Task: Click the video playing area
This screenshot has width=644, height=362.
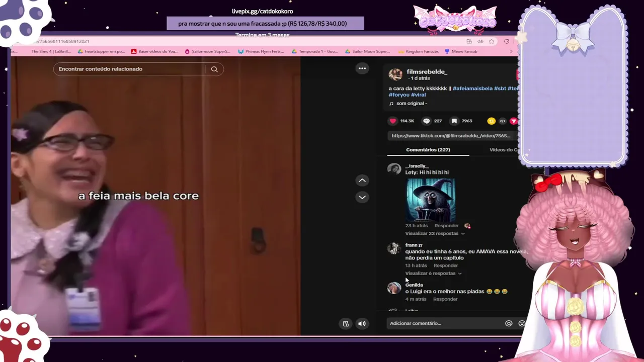Action: coord(155,196)
